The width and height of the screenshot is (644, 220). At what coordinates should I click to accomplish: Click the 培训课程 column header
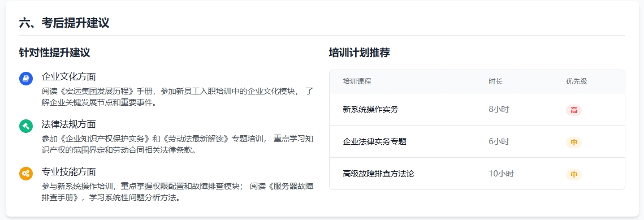[357, 81]
